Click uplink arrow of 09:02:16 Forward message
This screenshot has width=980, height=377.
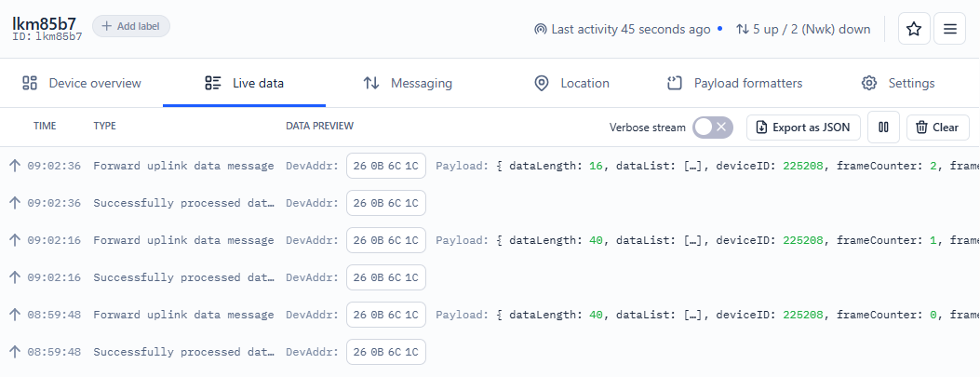coord(15,240)
